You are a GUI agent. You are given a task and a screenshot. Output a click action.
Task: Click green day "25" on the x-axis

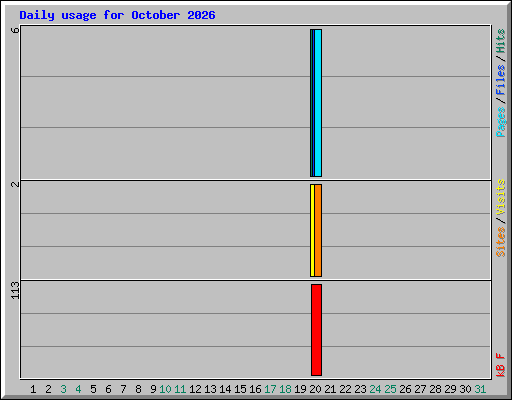(390, 389)
